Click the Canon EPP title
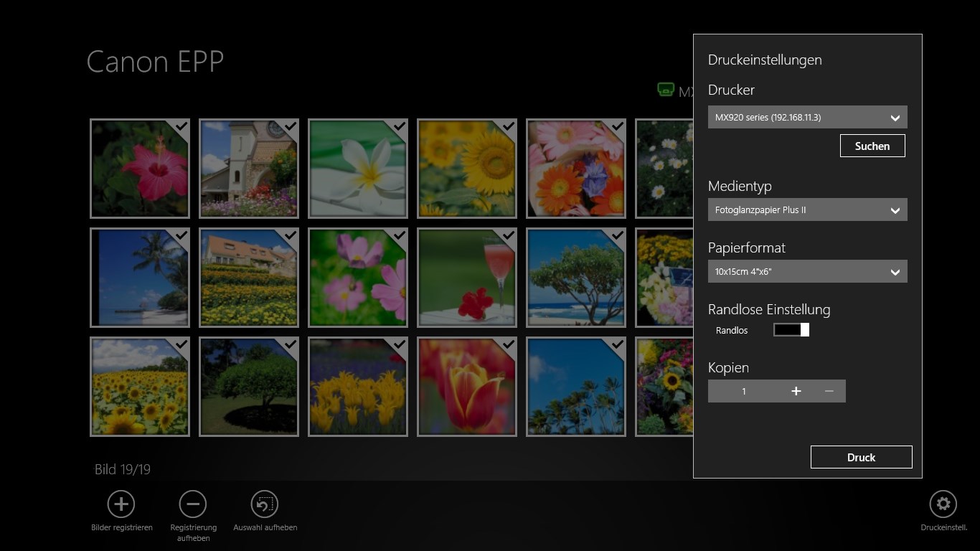Screen dimensions: 980x551 [155, 62]
